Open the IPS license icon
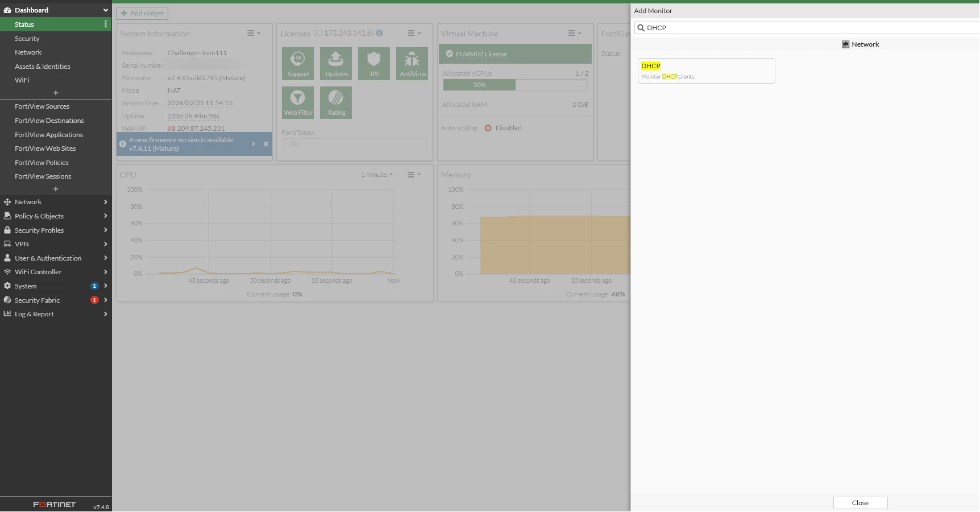 point(374,63)
